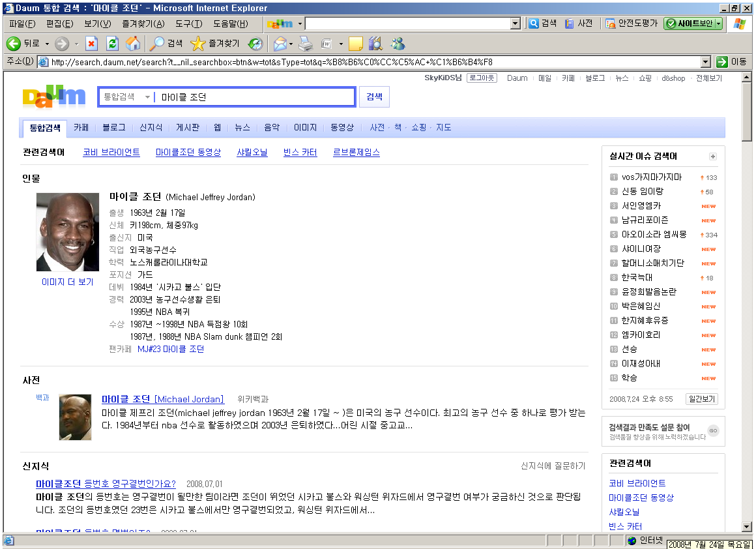The image size is (756, 549).
Task: Click the 일간보기 button
Action: 701,399
